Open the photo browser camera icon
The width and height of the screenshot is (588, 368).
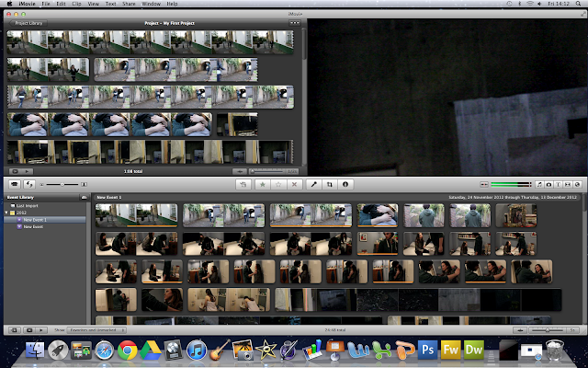548,184
